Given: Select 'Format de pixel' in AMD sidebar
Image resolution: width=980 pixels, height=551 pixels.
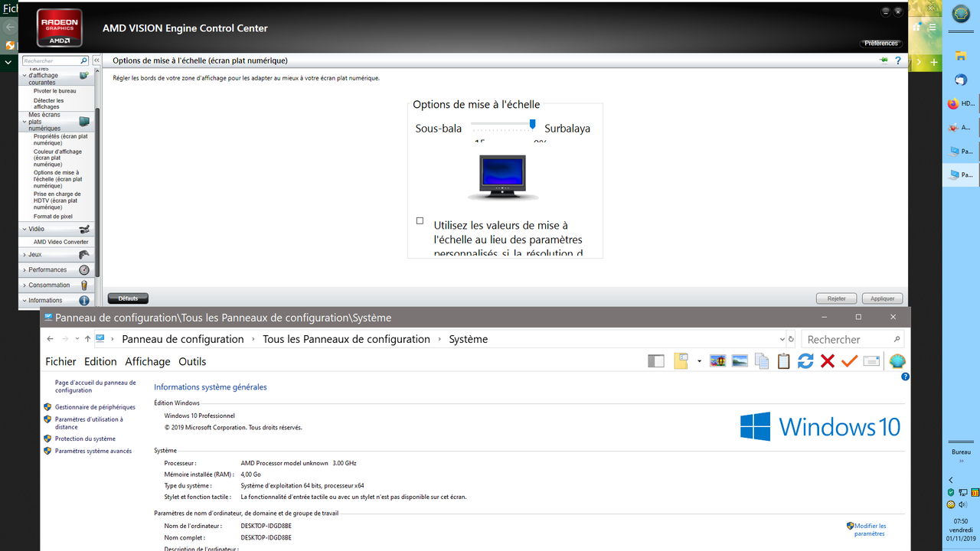Looking at the screenshot, I should tap(53, 217).
